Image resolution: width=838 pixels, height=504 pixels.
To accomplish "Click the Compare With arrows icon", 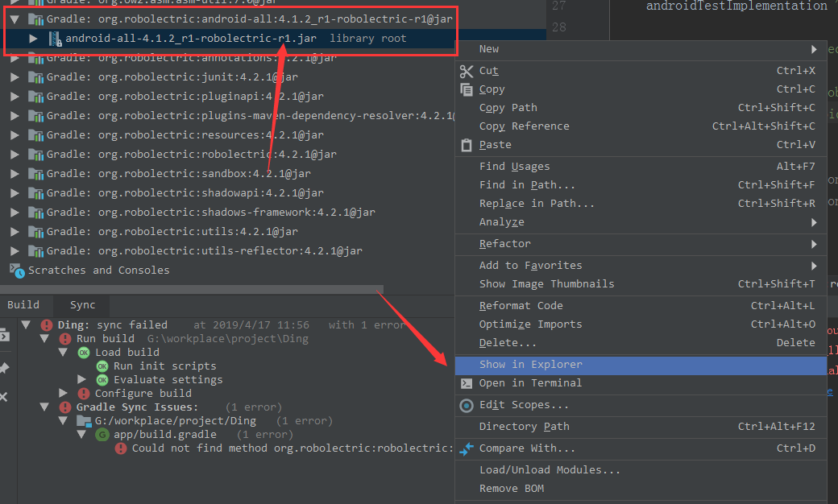I will (467, 449).
